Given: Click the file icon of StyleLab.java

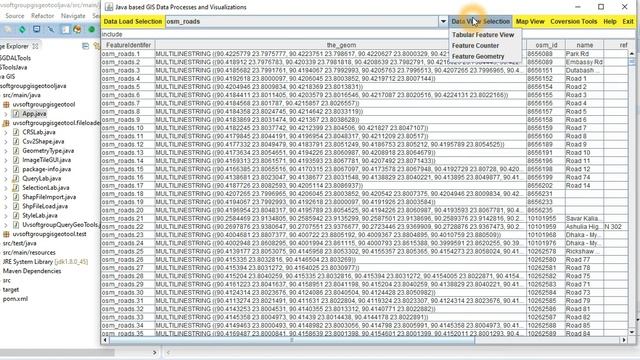Looking at the screenshot, I should 16,216.
